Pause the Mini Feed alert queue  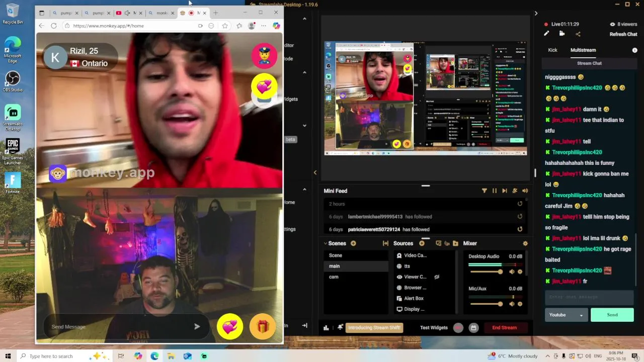click(x=495, y=191)
